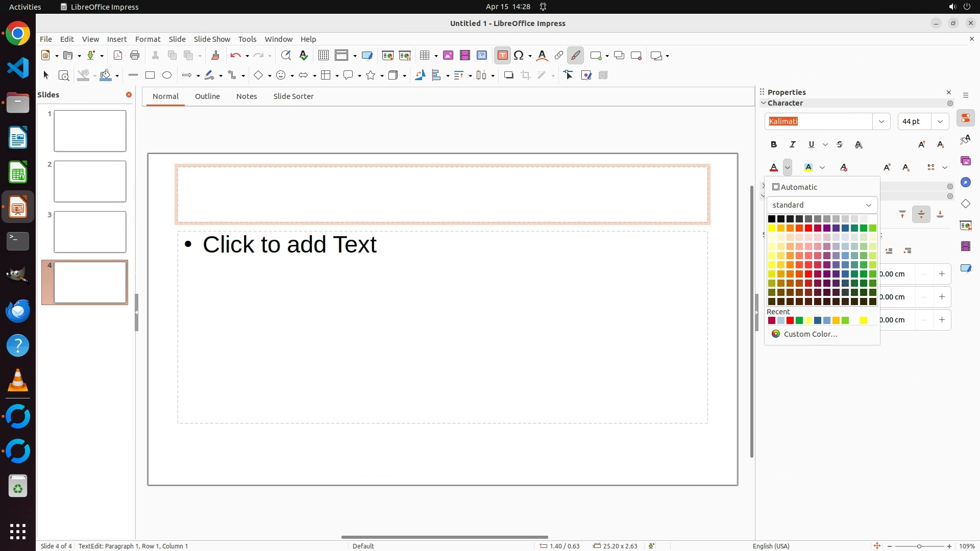
Task: Select the Rectangle drawing tool
Action: tap(150, 76)
